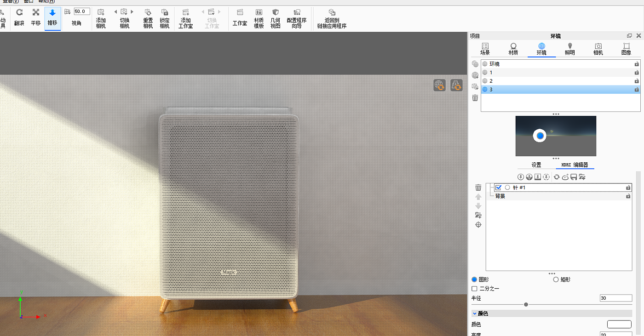Select the 矩形 (rectangle) radio button
The image size is (644, 336).
[x=556, y=279]
